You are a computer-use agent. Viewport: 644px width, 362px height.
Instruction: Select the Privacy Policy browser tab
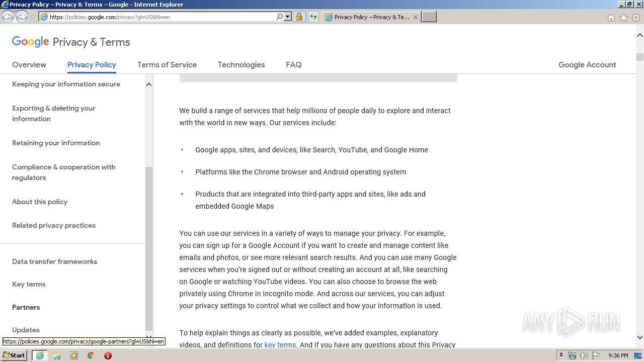tap(371, 17)
